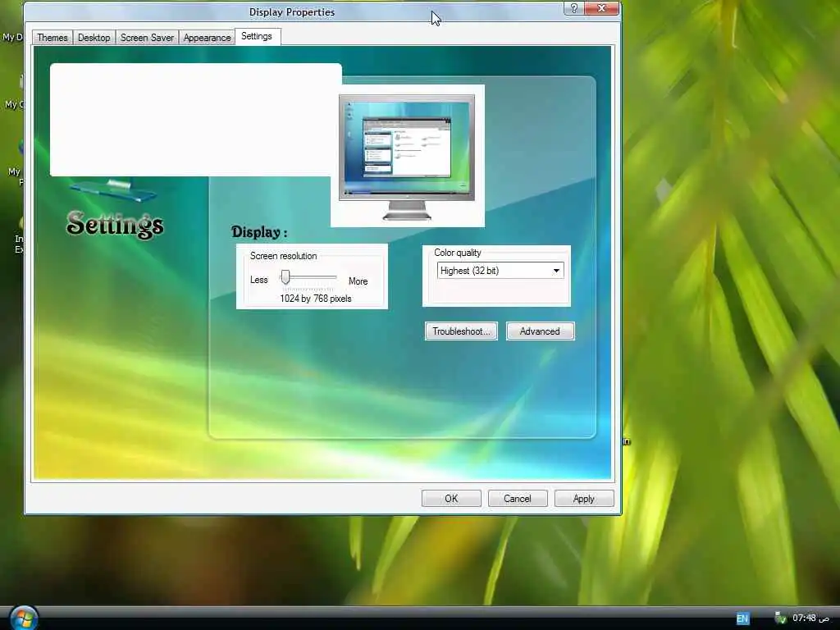840x630 pixels.
Task: Click the 'Less' resolution label
Action: (x=258, y=280)
